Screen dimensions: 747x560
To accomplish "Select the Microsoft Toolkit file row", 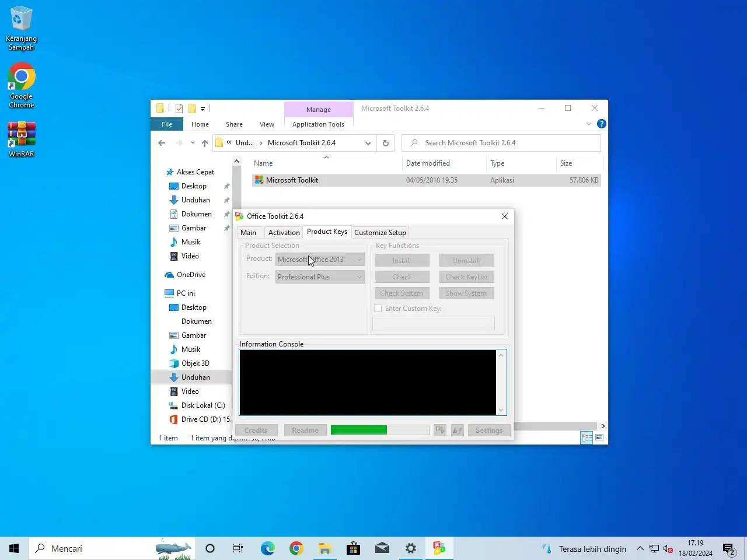I will 426,180.
